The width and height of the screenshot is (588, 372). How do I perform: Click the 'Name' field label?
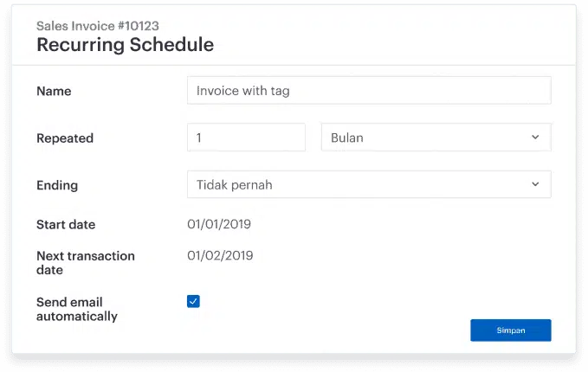(x=54, y=91)
